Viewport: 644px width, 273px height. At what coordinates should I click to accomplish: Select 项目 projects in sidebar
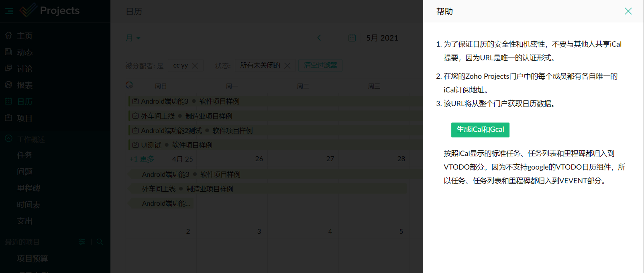(24, 118)
